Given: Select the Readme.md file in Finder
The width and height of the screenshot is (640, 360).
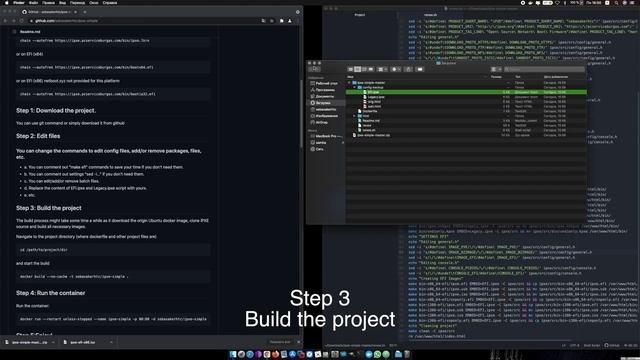Looking at the screenshot, I should (x=371, y=121).
